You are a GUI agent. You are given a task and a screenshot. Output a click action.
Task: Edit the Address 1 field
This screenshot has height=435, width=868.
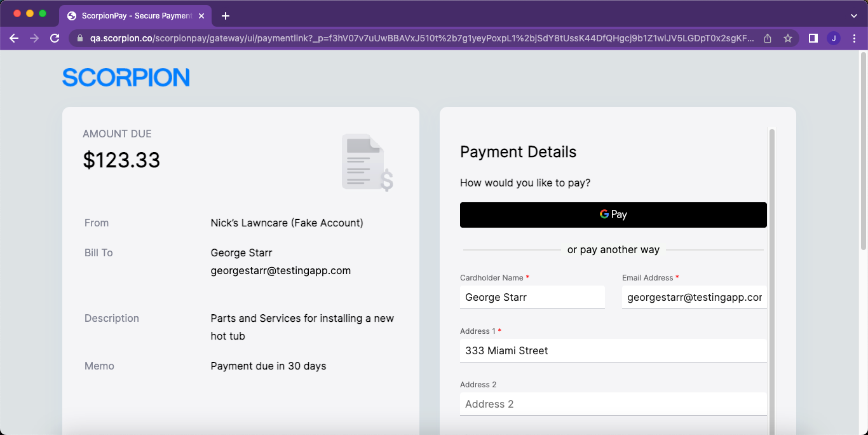point(613,350)
